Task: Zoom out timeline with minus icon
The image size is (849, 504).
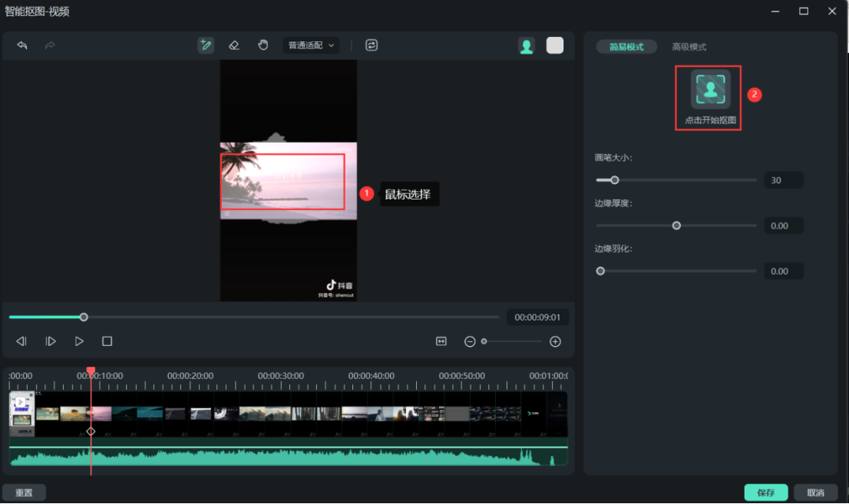Action: [470, 341]
